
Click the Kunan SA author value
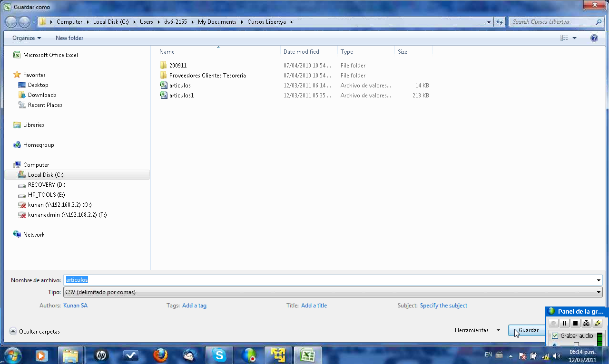point(75,306)
